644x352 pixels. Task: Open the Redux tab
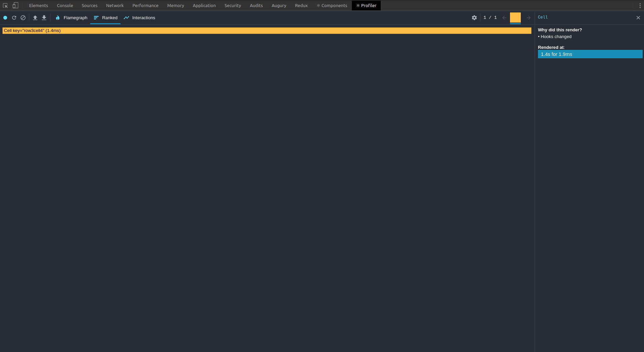[x=301, y=5]
